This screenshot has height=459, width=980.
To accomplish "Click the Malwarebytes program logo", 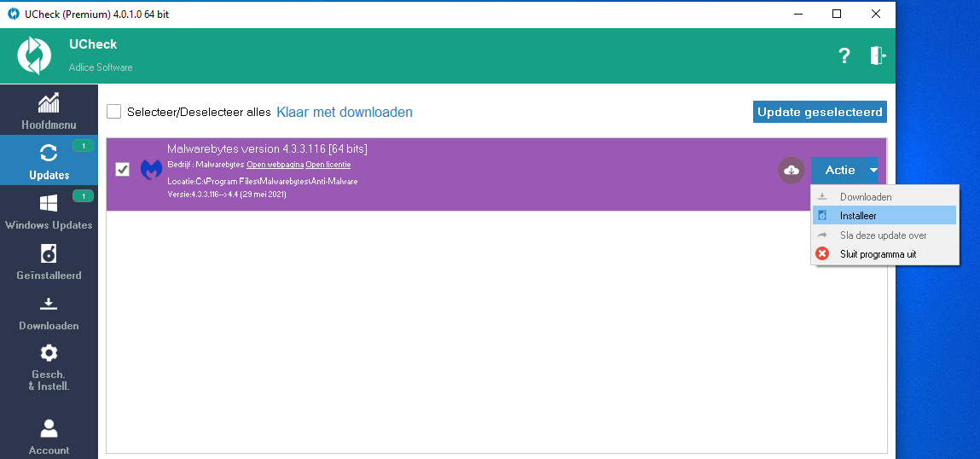I will coord(151,170).
